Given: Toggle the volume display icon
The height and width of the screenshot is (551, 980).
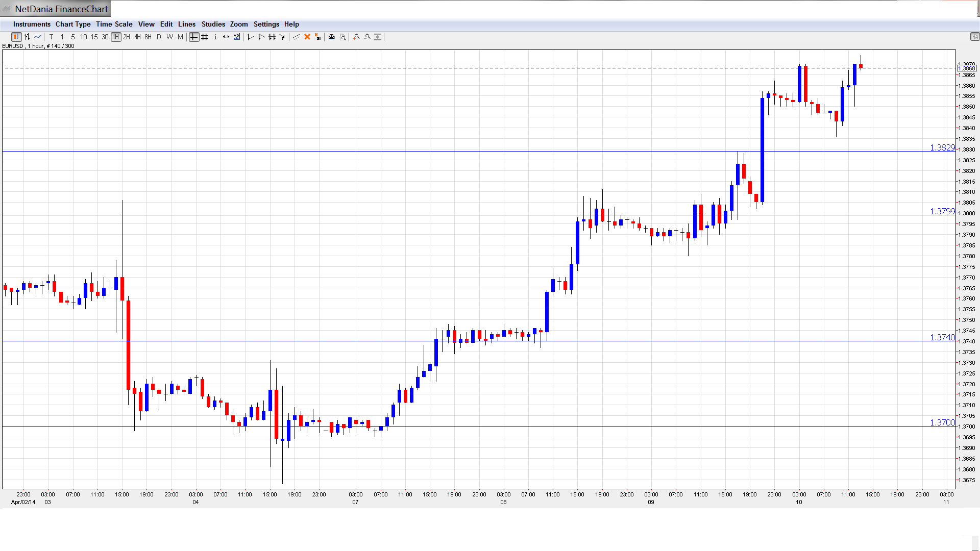Looking at the screenshot, I should [x=237, y=37].
